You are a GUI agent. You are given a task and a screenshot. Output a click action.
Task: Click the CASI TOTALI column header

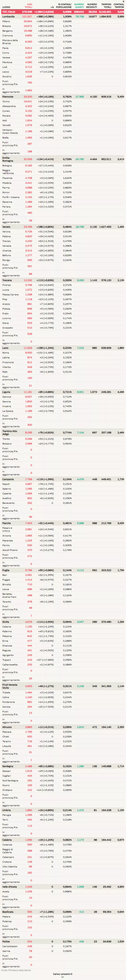click(x=29, y=6)
